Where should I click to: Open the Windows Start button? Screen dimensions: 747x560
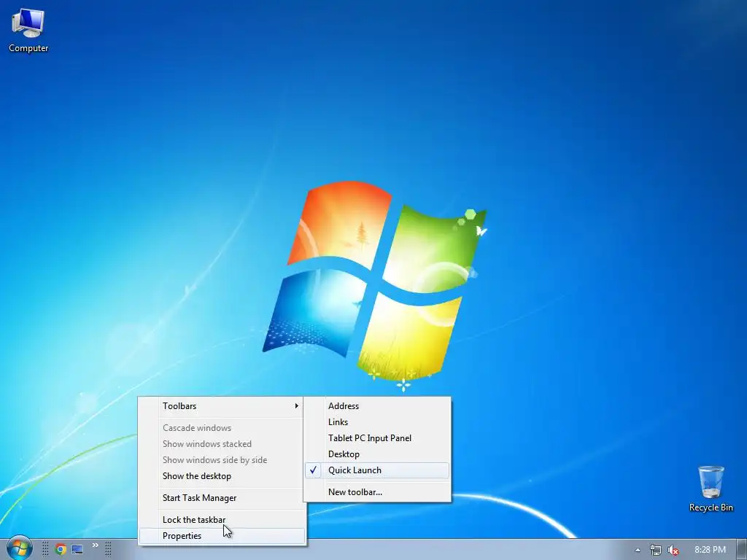tap(19, 548)
